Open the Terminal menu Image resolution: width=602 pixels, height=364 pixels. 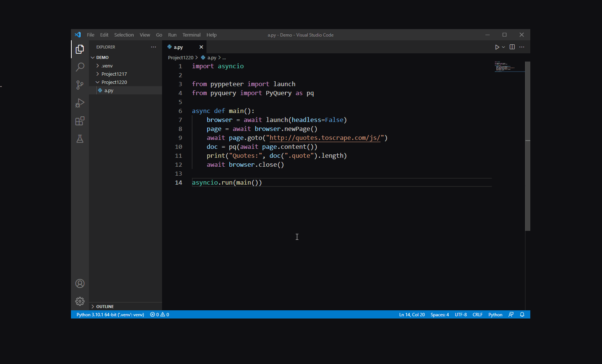191,35
